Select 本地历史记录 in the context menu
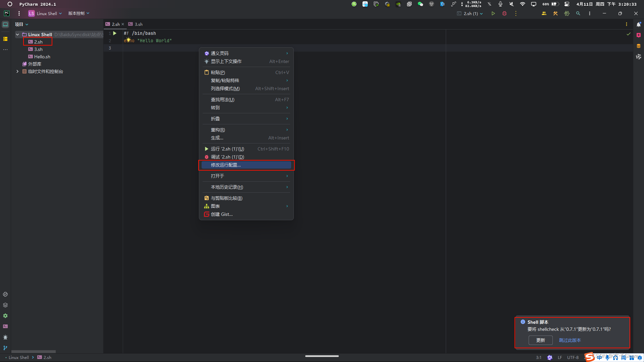The image size is (644, 362). pyautogui.click(x=227, y=187)
